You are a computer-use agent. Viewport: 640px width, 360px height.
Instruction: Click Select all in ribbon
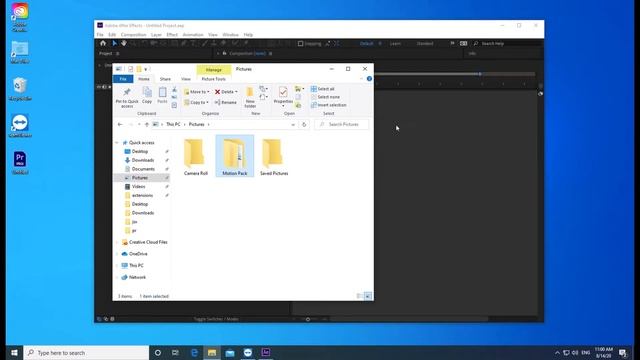coord(322,89)
